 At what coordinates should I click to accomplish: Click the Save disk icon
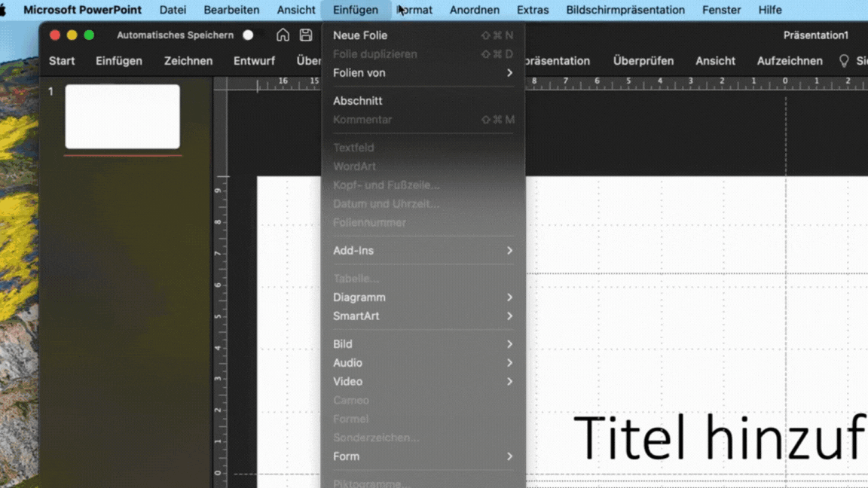306,35
